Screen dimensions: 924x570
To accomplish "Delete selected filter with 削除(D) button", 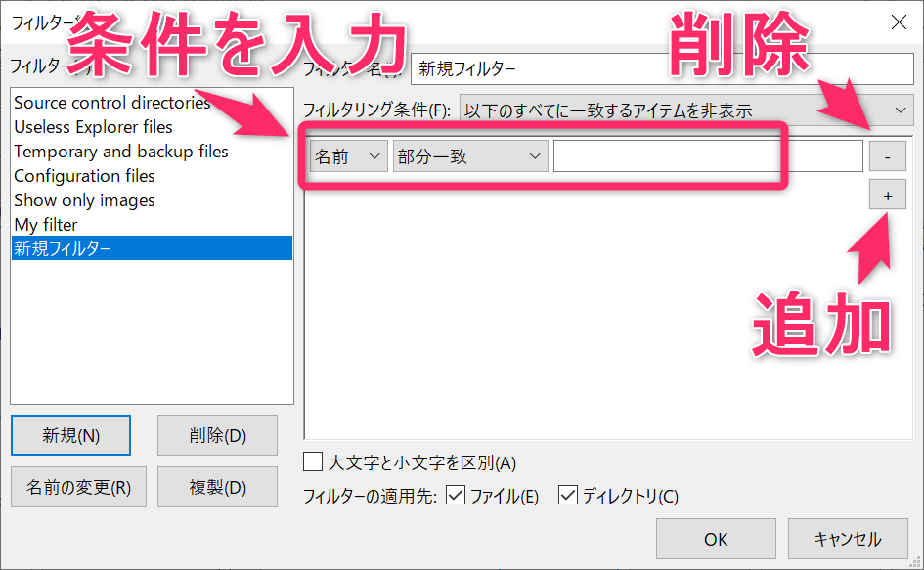I will click(217, 435).
